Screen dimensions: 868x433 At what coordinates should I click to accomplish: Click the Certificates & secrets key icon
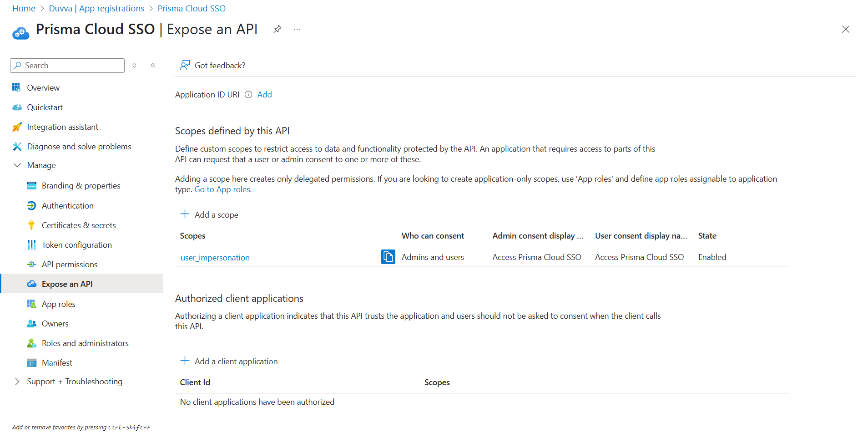coord(31,225)
